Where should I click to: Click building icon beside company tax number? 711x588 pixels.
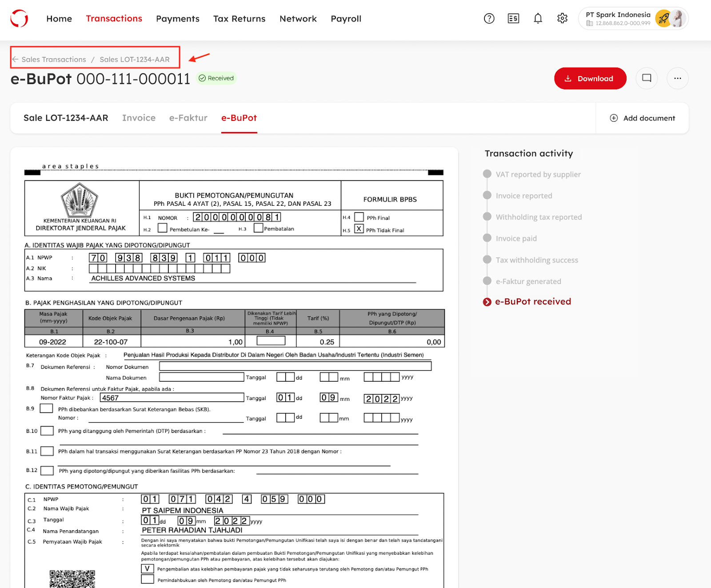tap(590, 23)
